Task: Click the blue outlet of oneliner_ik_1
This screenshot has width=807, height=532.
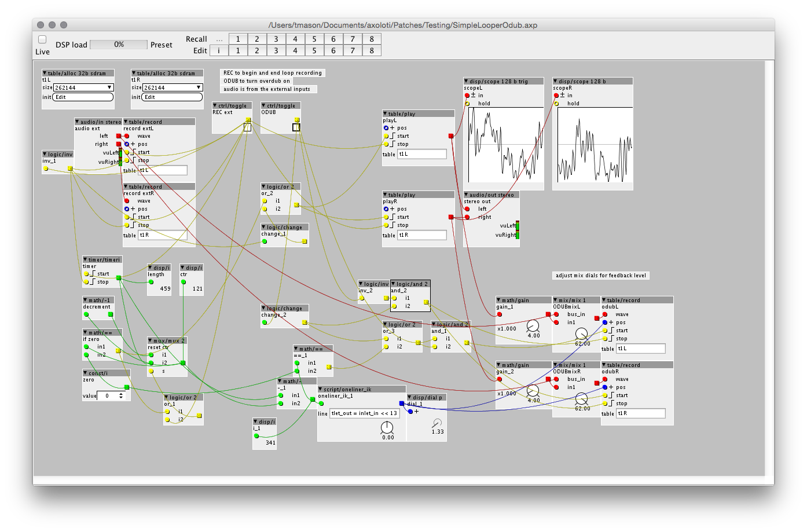Action: point(402,403)
